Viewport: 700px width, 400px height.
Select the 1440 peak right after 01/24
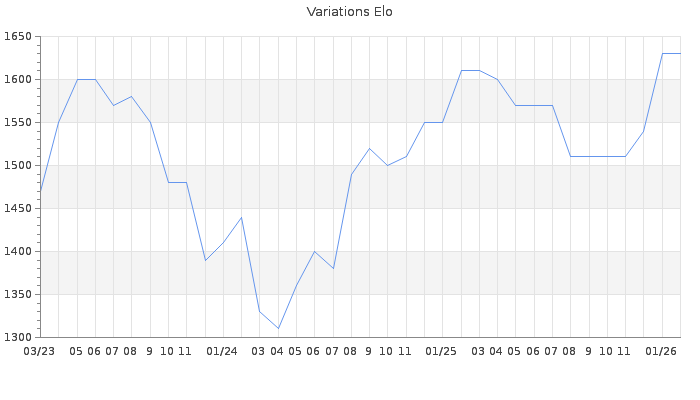tap(241, 217)
